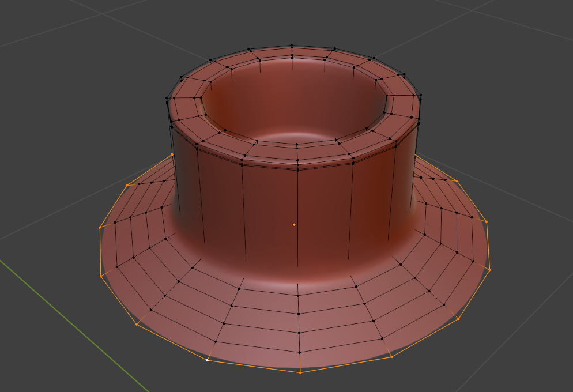
Task: Select the brim vertex directly above the bottom orange vertex
Action: click(x=300, y=352)
